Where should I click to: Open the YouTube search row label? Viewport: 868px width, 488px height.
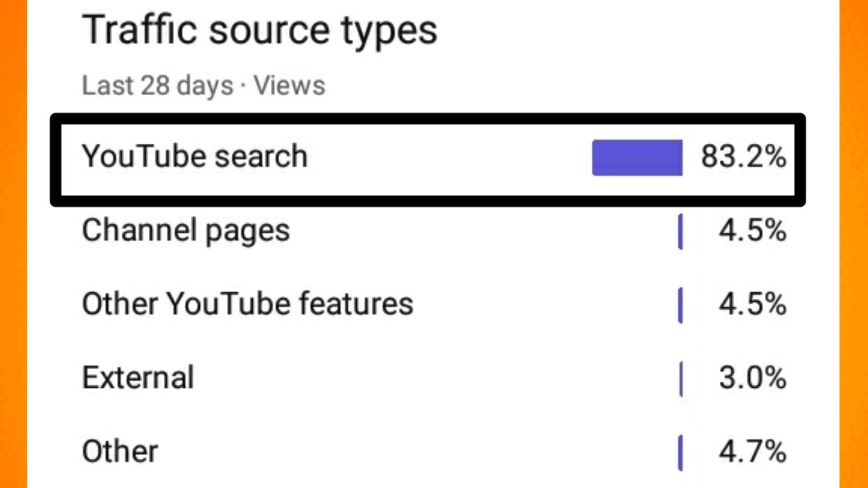point(195,156)
